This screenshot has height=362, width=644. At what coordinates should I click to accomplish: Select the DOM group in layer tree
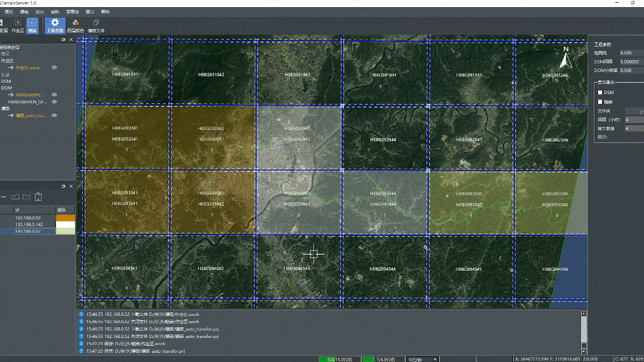point(6,88)
